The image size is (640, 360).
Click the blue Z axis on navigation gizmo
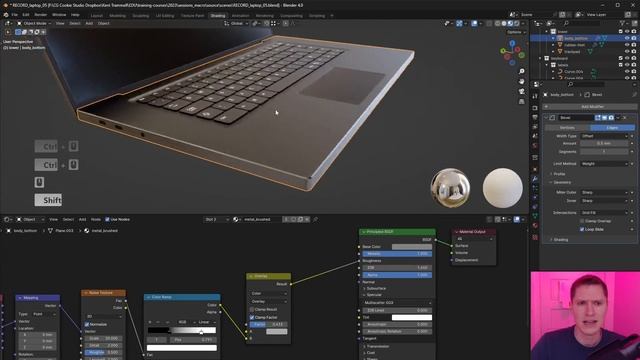[512, 42]
